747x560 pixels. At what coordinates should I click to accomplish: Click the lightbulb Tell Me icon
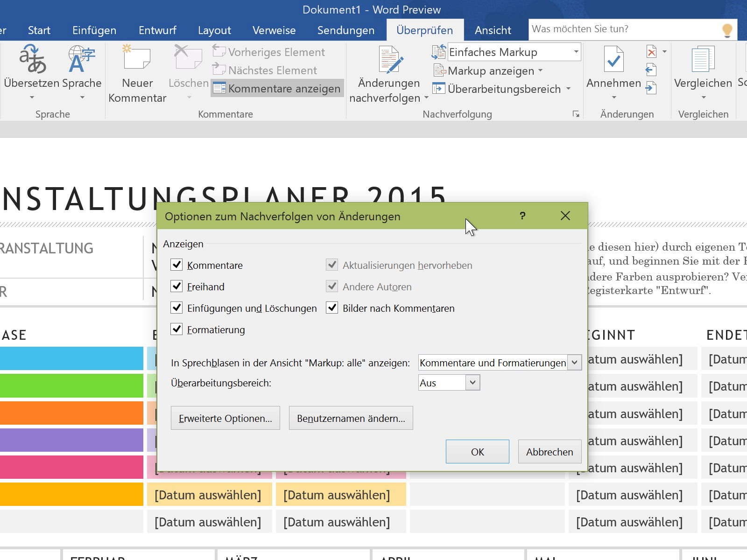coord(727,30)
